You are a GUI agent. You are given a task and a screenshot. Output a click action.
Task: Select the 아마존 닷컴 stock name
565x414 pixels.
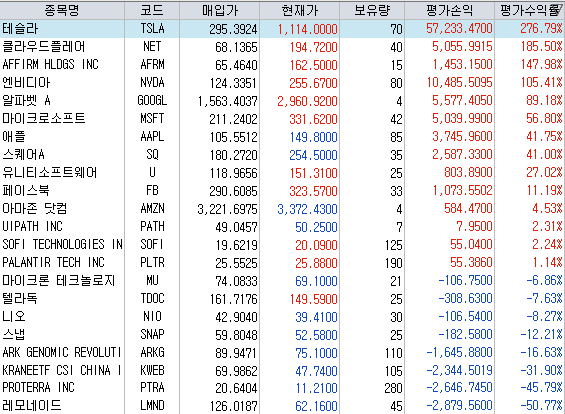point(35,209)
